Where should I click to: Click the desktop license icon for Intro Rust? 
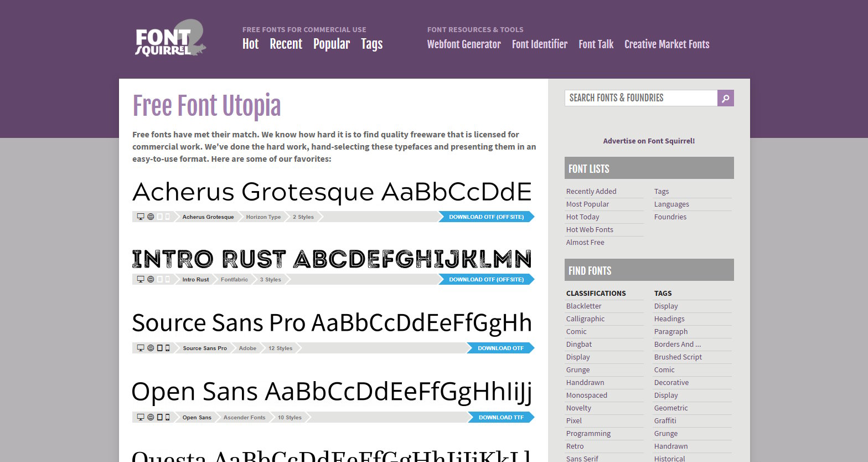pos(141,279)
